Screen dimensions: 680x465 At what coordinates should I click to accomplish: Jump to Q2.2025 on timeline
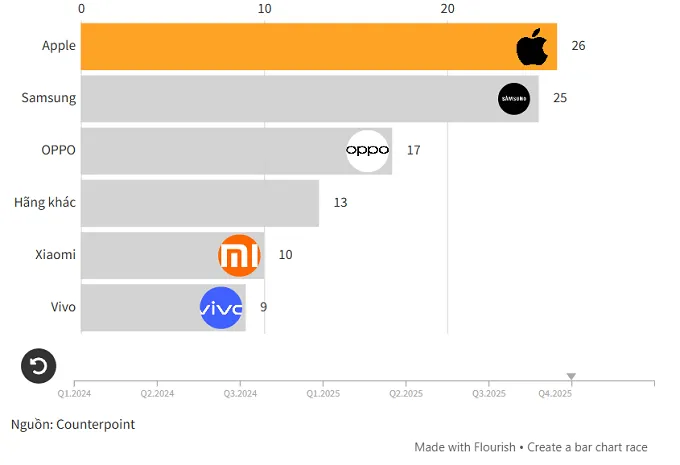coord(406,394)
